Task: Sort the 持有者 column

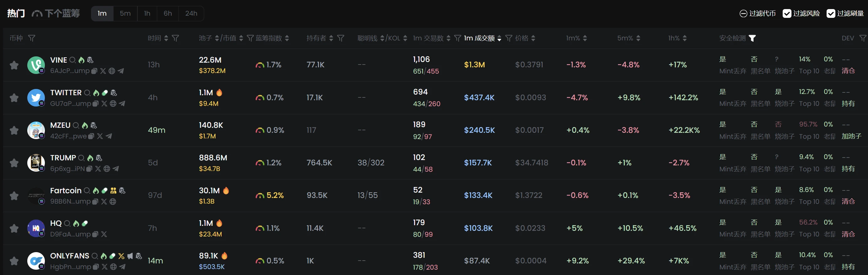Action: point(331,39)
